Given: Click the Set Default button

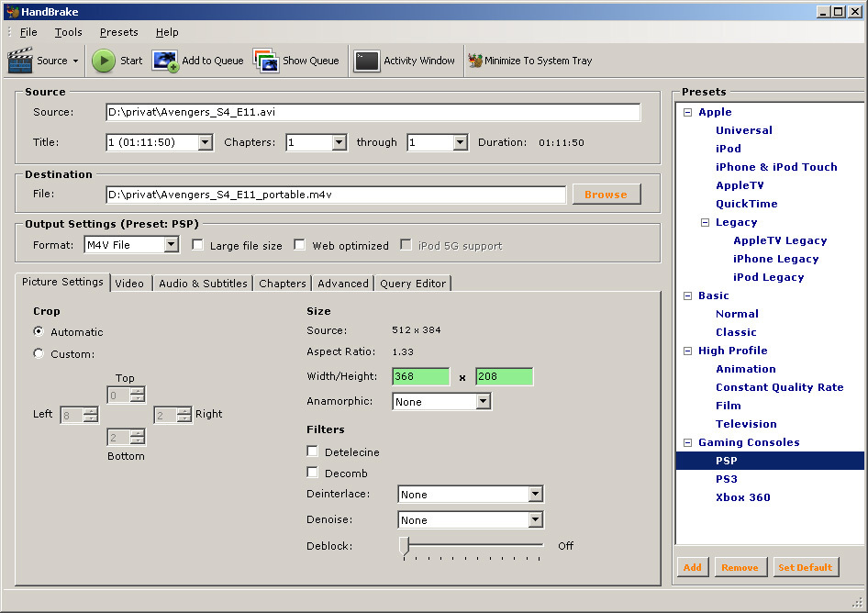Looking at the screenshot, I should 806,567.
